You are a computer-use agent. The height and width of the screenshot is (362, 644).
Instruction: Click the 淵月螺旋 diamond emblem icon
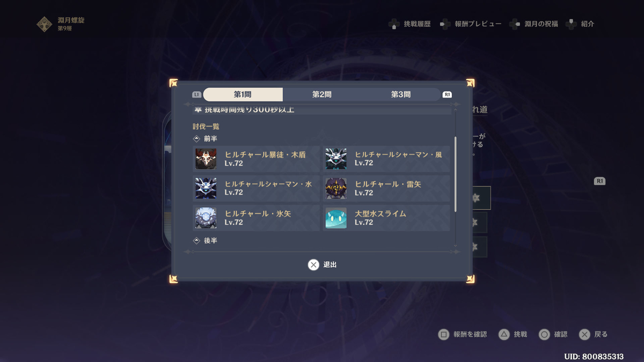(x=44, y=24)
